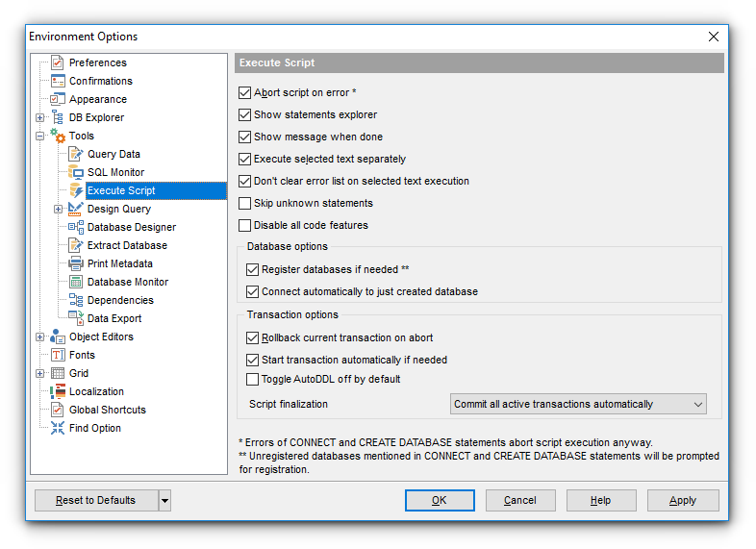Expand the DB Explorer tree node

[40, 118]
